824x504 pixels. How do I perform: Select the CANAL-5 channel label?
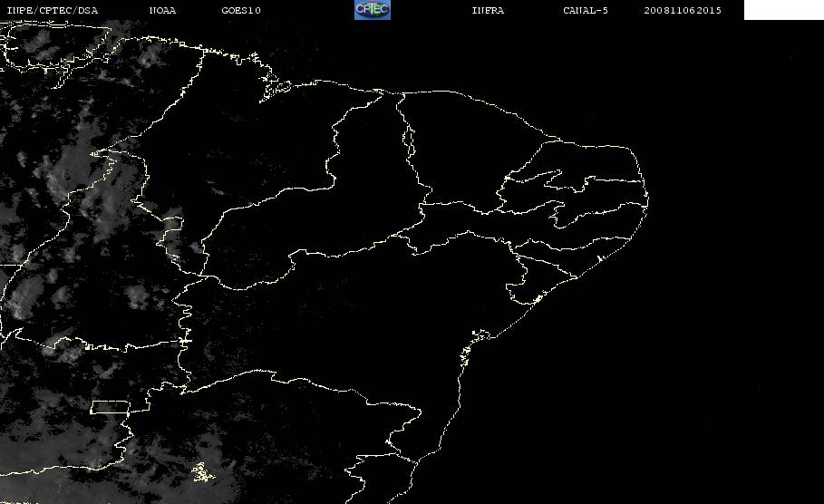586,10
